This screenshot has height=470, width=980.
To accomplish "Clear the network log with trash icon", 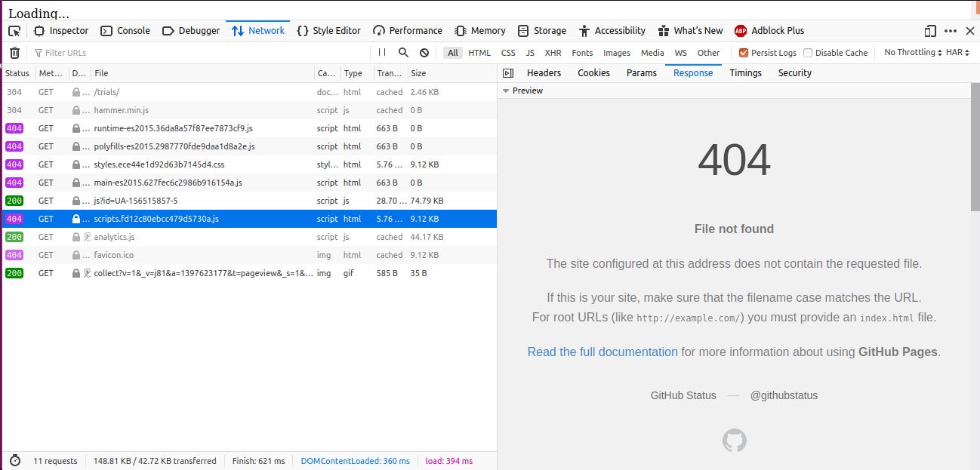I will 14,53.
